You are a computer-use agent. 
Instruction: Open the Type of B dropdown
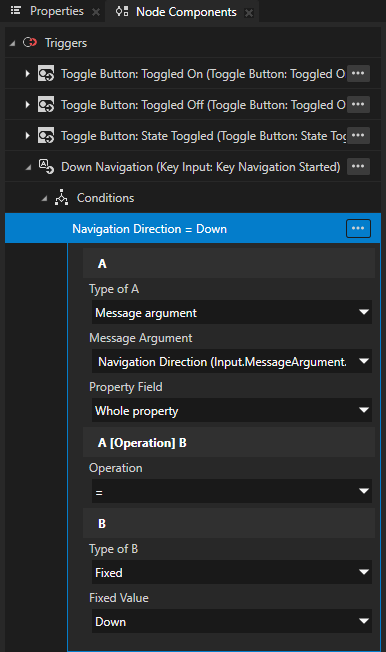coord(232,572)
